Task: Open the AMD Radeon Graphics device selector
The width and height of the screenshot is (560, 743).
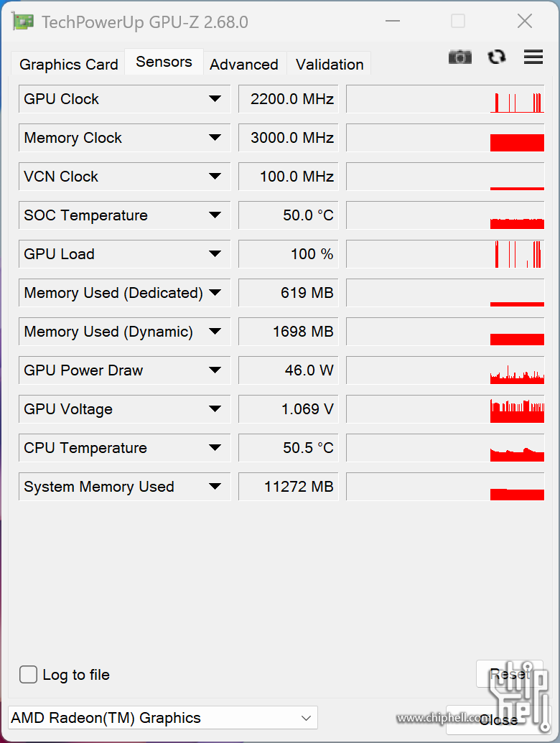Action: (x=163, y=718)
